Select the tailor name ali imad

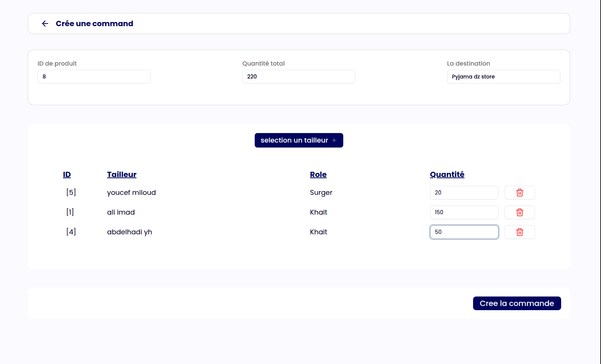point(121,212)
